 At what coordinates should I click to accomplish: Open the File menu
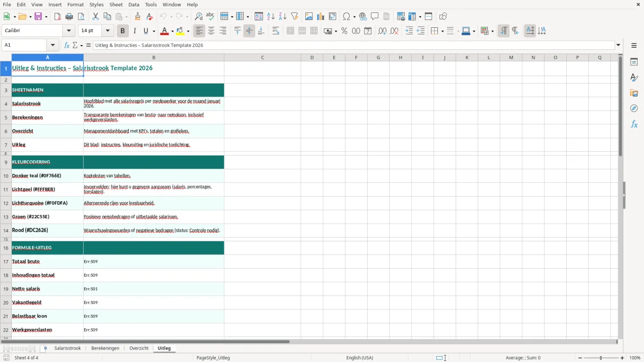pyautogui.click(x=6, y=4)
